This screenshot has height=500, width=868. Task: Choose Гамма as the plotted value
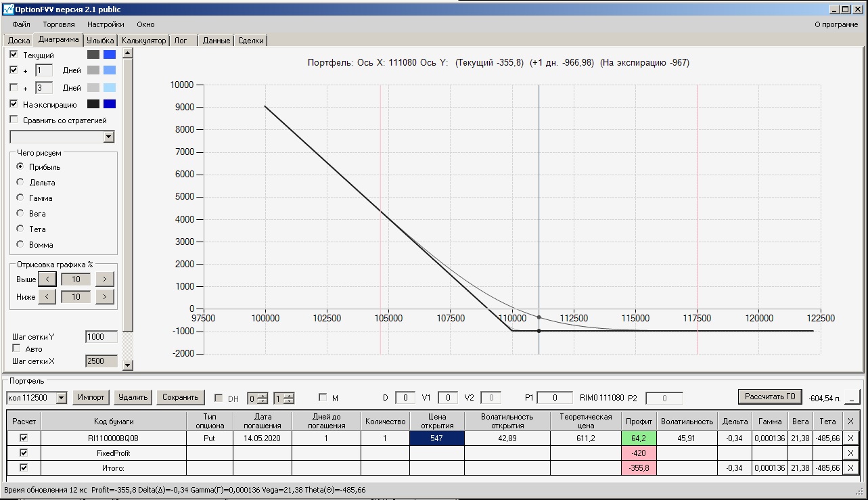20,198
